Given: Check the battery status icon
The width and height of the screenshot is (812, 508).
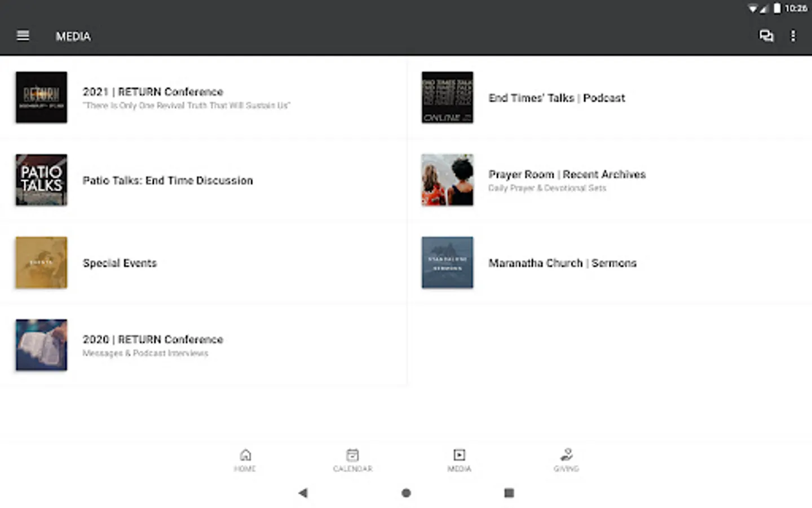Looking at the screenshot, I should (777, 8).
